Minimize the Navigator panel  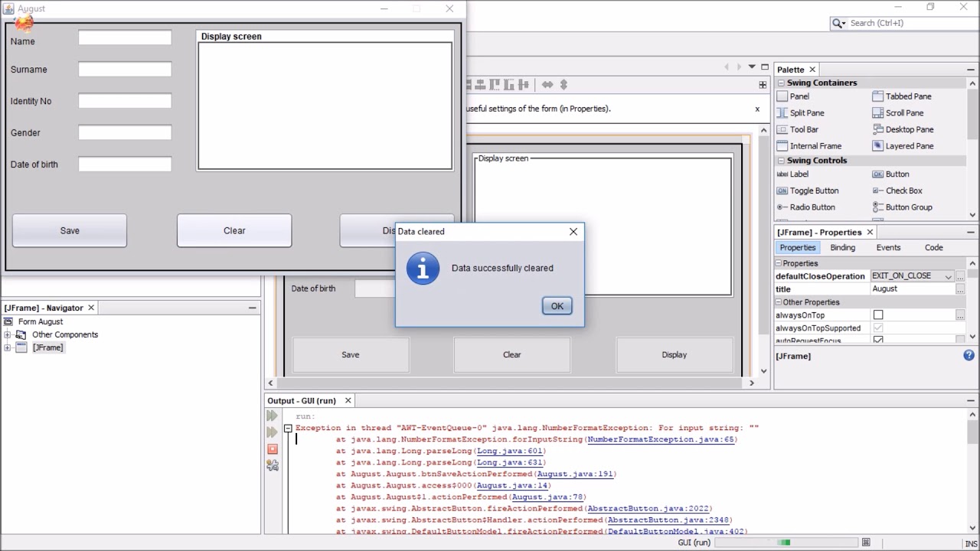click(252, 308)
